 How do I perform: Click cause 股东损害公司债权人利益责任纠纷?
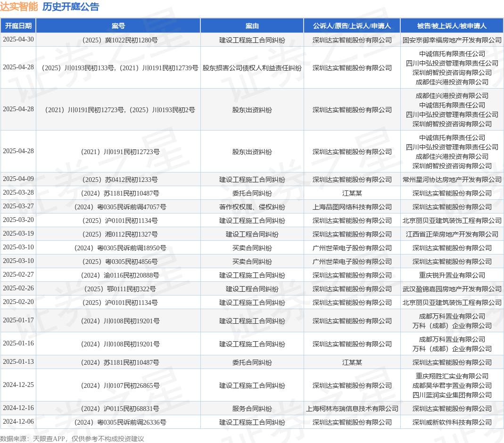tap(252, 68)
